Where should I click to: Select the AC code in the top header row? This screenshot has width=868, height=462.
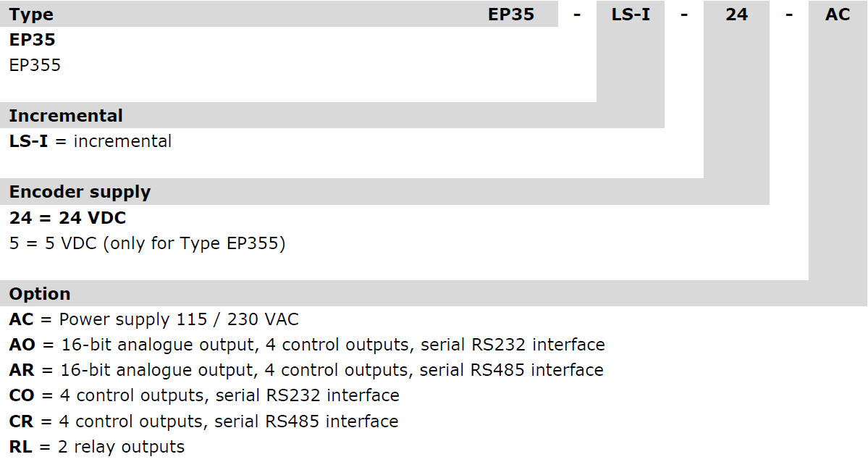838,14
